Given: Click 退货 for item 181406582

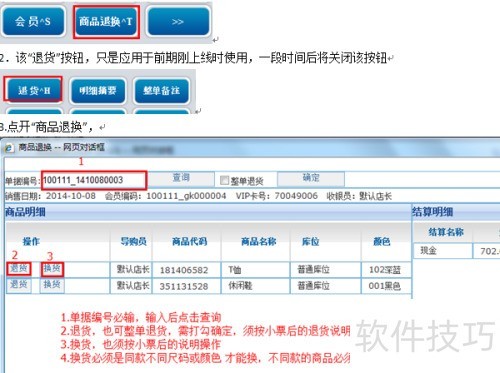Looking at the screenshot, I should [x=19, y=269].
